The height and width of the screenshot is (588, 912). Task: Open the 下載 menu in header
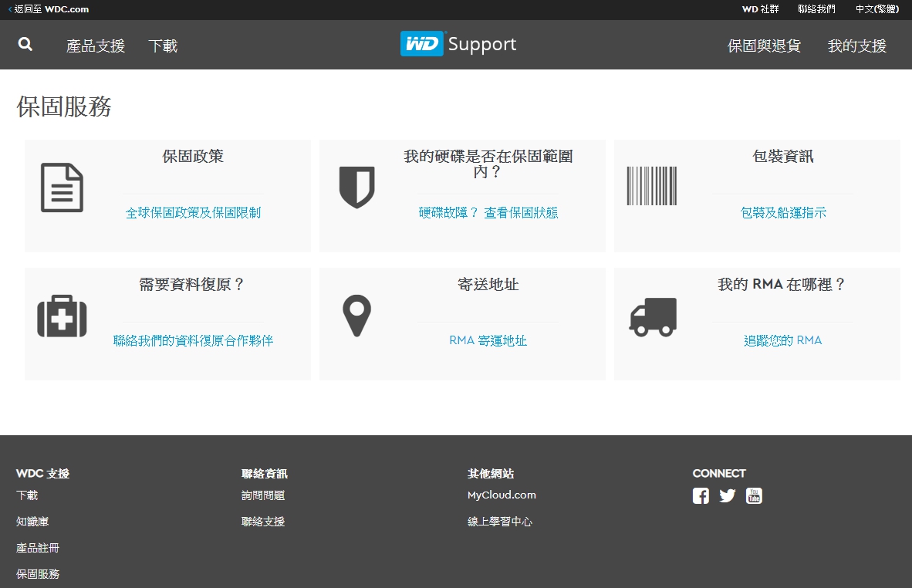click(163, 46)
